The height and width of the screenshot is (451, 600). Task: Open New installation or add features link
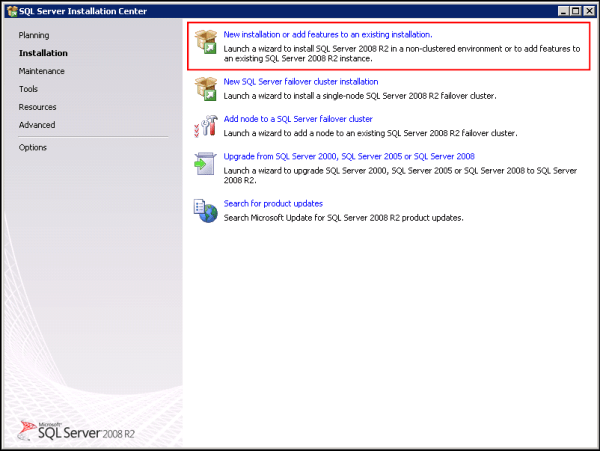pos(328,34)
